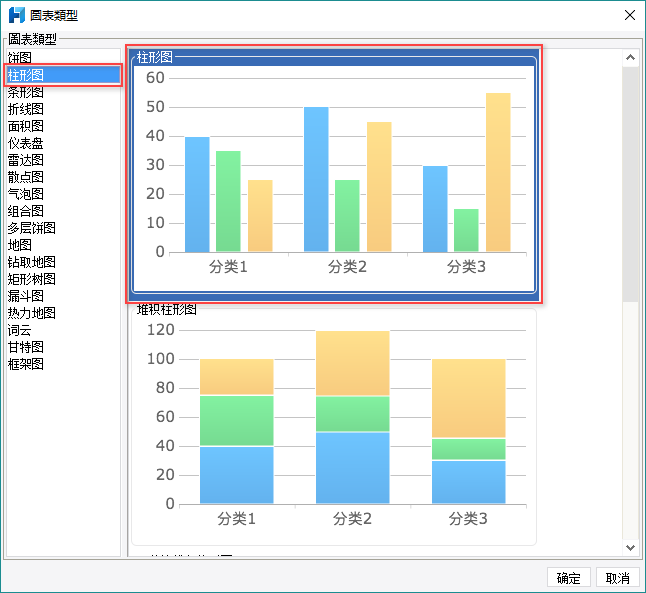Click the 柱形图 chart preview thumbnail

click(334, 175)
